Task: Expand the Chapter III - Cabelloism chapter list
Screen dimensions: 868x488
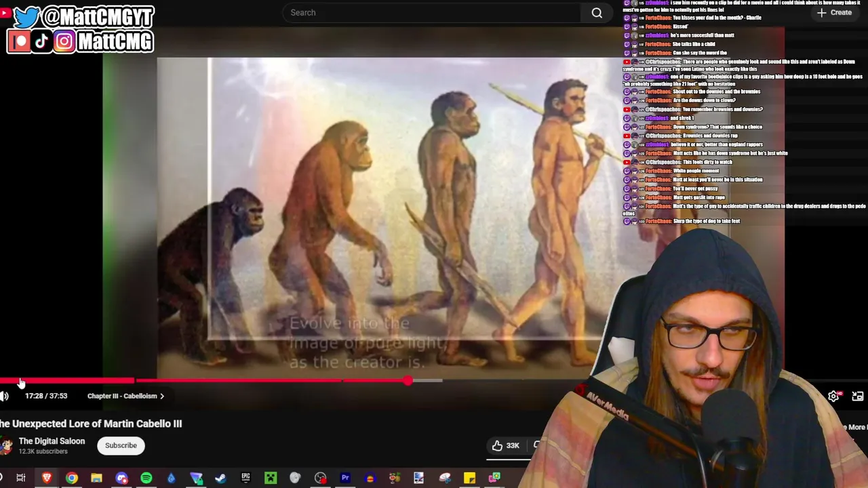Action: coord(125,396)
